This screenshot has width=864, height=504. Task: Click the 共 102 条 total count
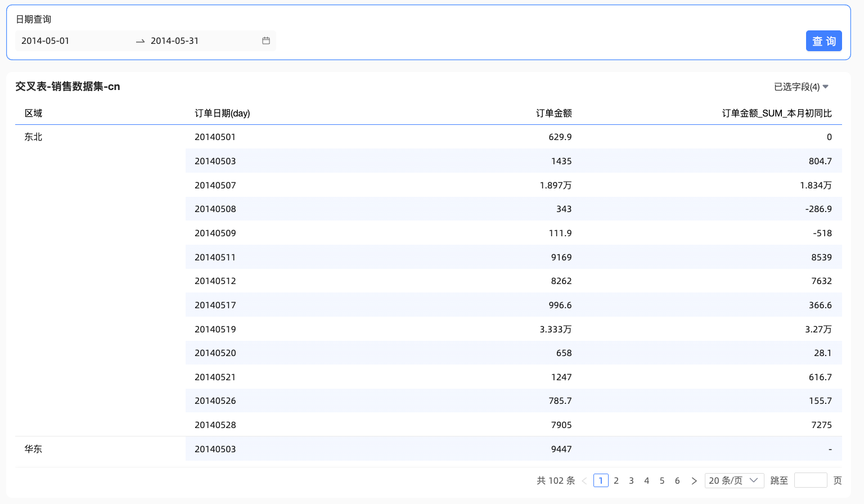[556, 480]
